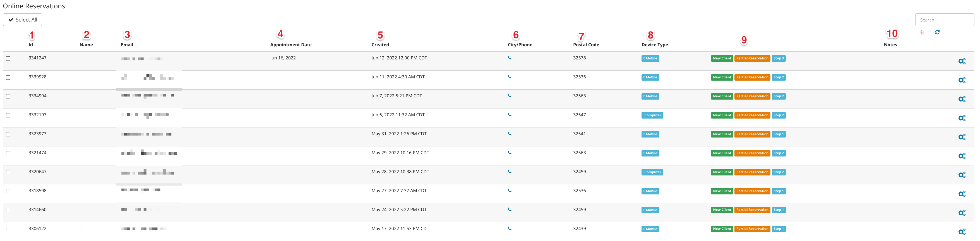This screenshot has width=980, height=241.
Task: Click appointment date Jun 16, 2022
Action: [283, 58]
